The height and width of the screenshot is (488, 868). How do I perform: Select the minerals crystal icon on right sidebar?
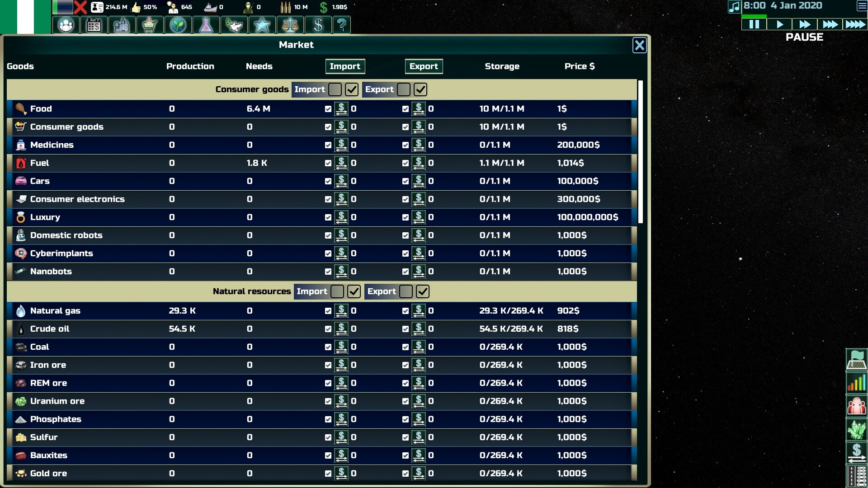point(857,429)
